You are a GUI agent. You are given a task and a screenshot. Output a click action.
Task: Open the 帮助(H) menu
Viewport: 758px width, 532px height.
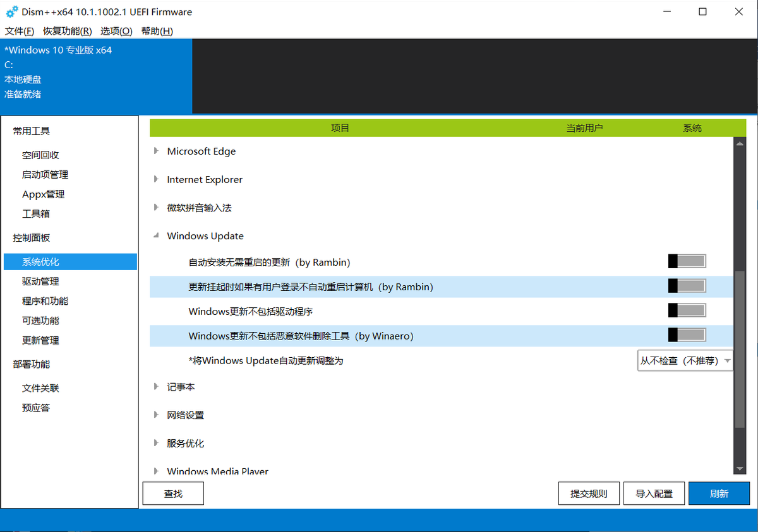coord(157,31)
